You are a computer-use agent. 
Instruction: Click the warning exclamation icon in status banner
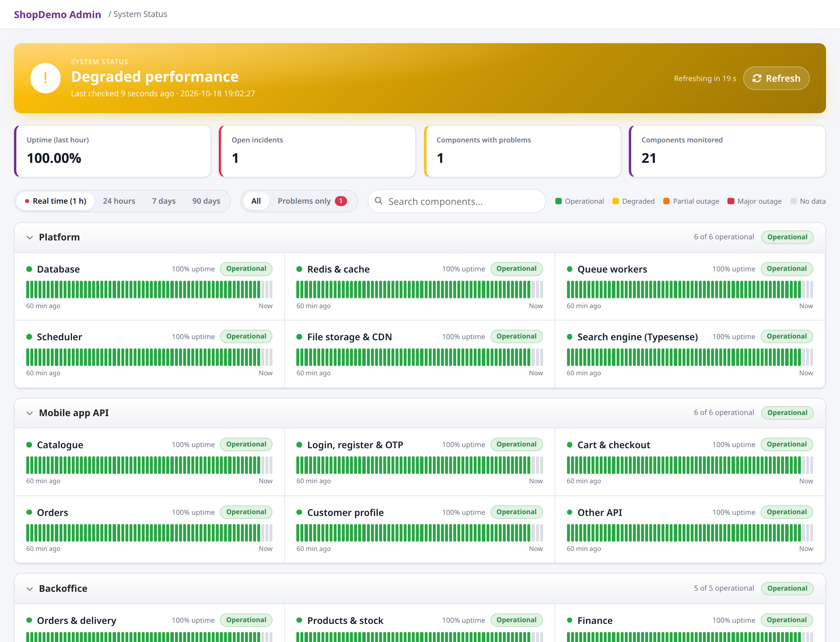45,78
